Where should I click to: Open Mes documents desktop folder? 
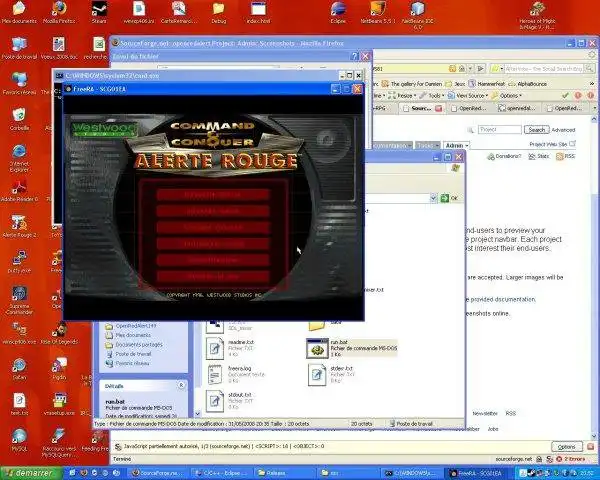(19, 11)
